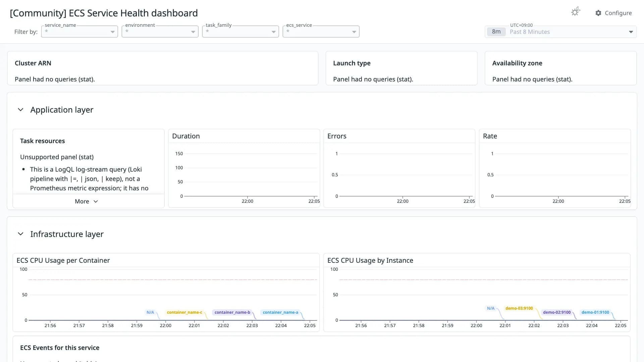The height and width of the screenshot is (362, 644).
Task: Open the Configure settings
Action: [613, 13]
